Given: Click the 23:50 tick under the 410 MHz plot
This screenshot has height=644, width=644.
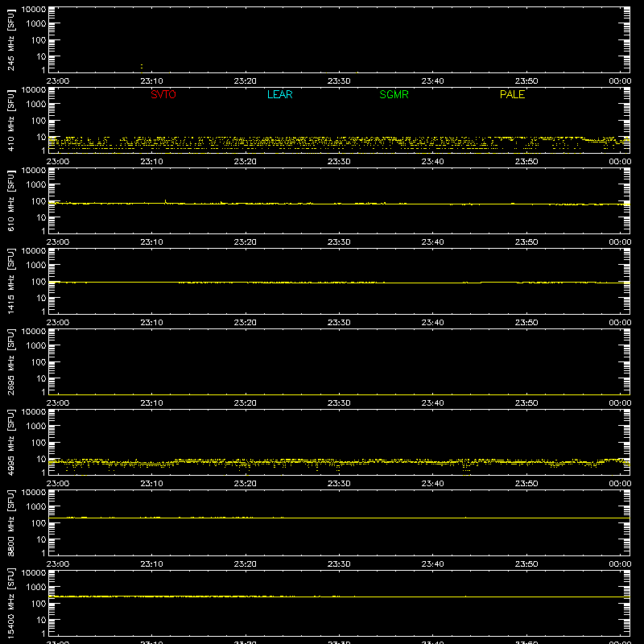Looking at the screenshot, I should 526,162.
